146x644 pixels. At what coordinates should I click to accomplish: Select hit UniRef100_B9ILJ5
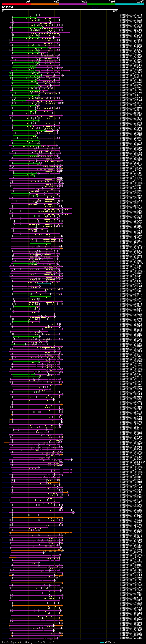(131, 329)
